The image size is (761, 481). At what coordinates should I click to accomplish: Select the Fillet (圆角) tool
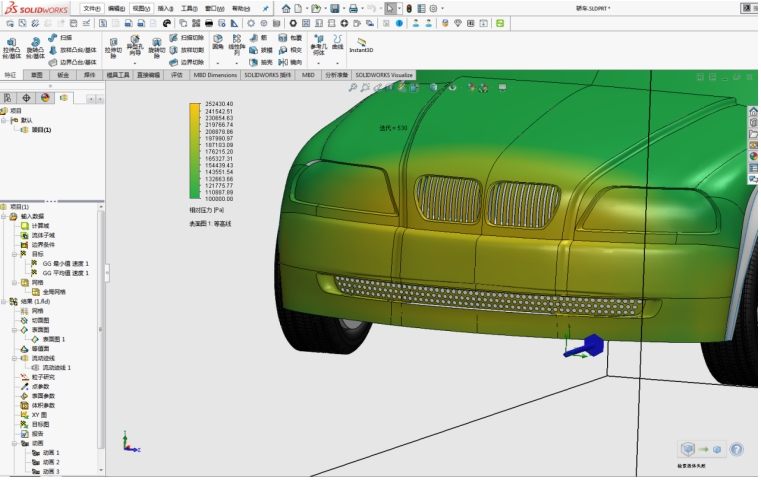(217, 41)
